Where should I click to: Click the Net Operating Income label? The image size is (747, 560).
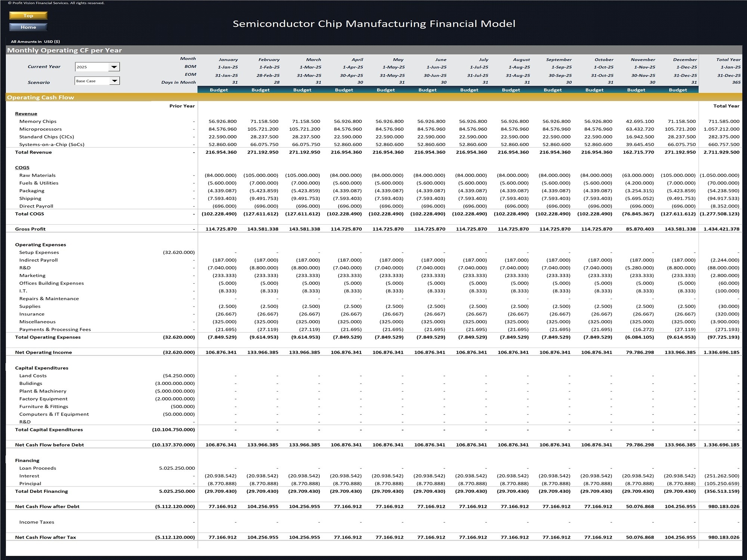(43, 352)
